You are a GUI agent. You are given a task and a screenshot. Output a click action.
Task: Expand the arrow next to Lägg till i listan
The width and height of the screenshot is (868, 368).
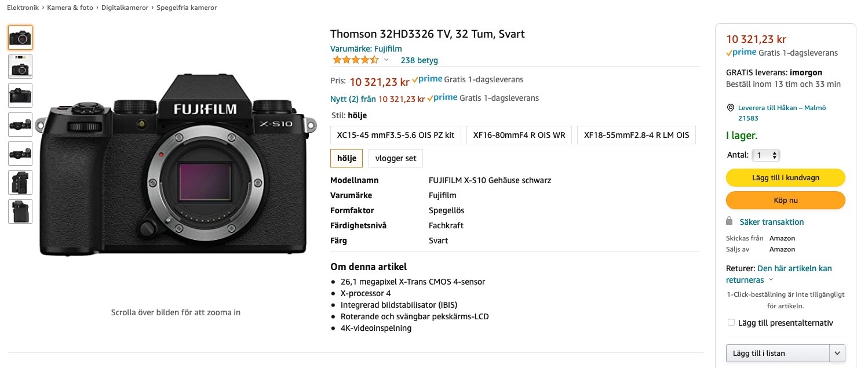(837, 353)
